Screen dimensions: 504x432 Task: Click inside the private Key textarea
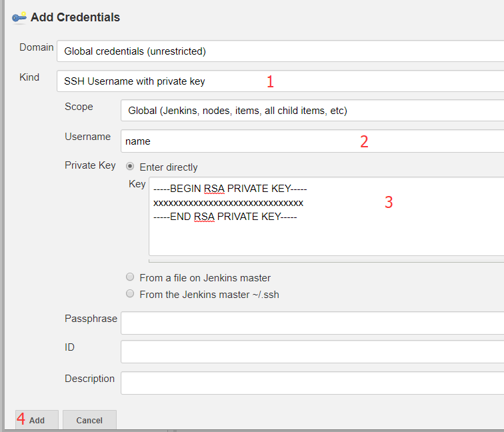point(326,216)
